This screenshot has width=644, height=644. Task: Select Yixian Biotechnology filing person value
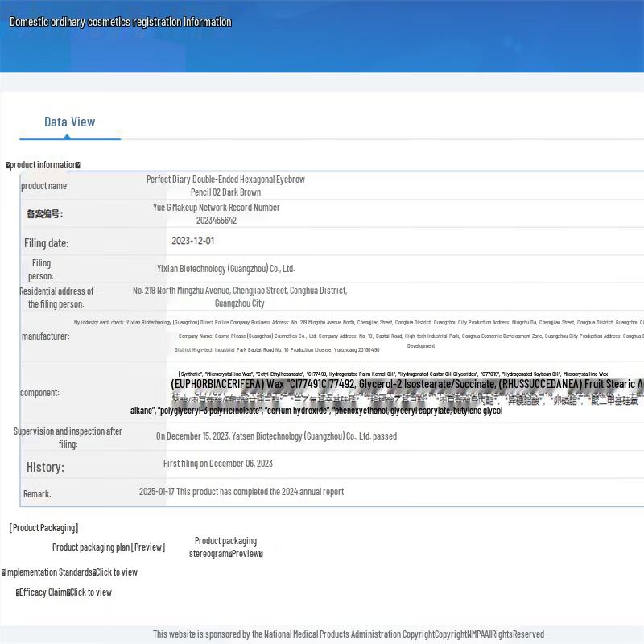click(x=225, y=269)
